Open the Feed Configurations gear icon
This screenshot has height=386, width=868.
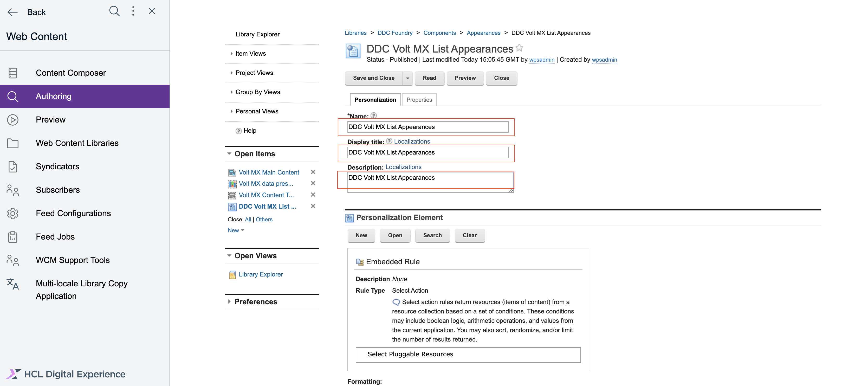[x=13, y=213]
